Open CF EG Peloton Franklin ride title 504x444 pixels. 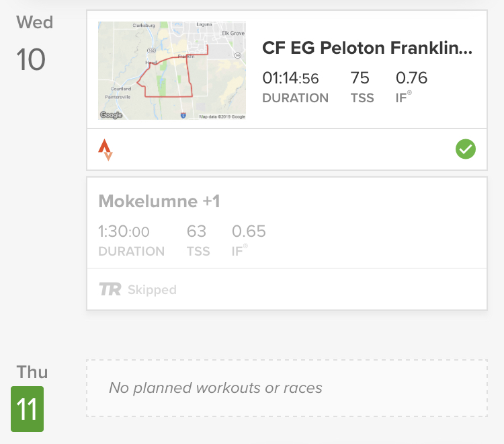coord(367,48)
